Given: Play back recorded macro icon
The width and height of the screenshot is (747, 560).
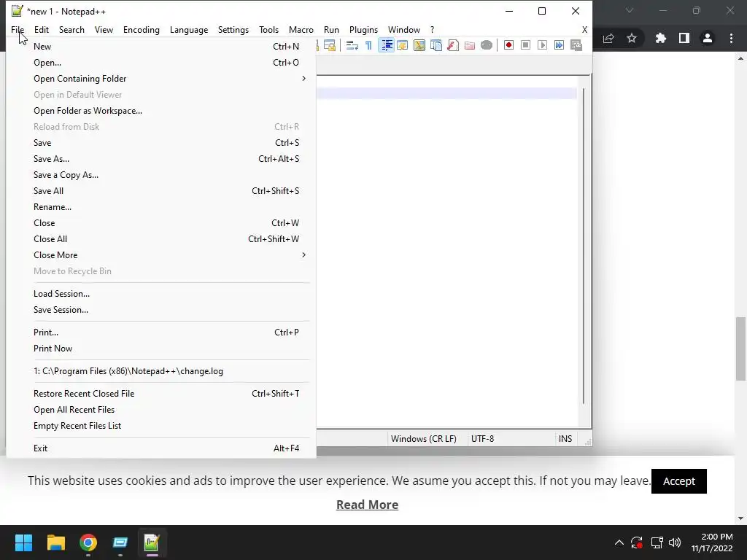Looking at the screenshot, I should (x=542, y=45).
